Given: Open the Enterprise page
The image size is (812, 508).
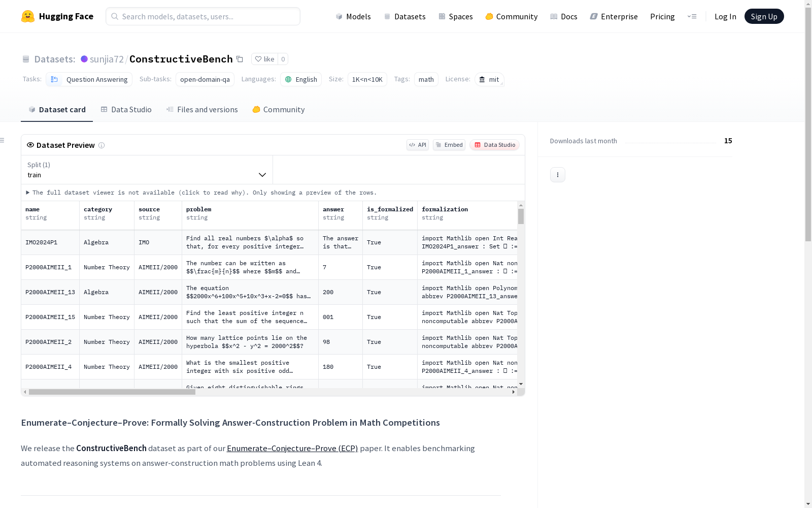Looking at the screenshot, I should click(614, 16).
